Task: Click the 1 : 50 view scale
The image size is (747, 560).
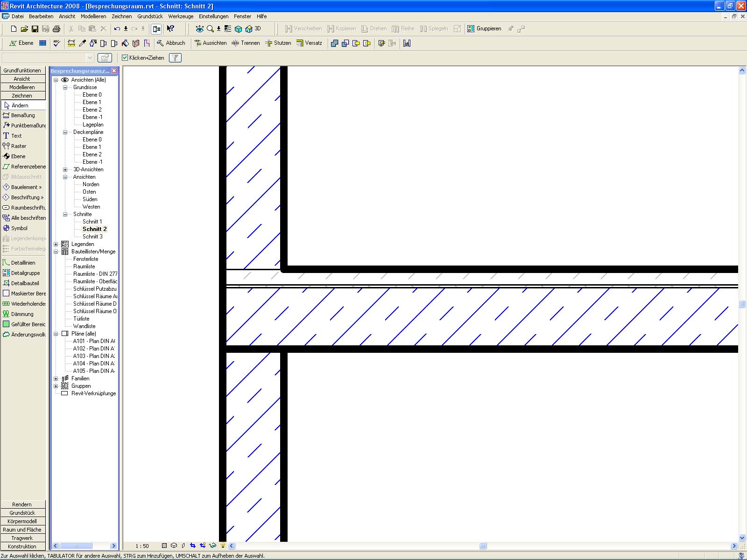Action: 142,546
